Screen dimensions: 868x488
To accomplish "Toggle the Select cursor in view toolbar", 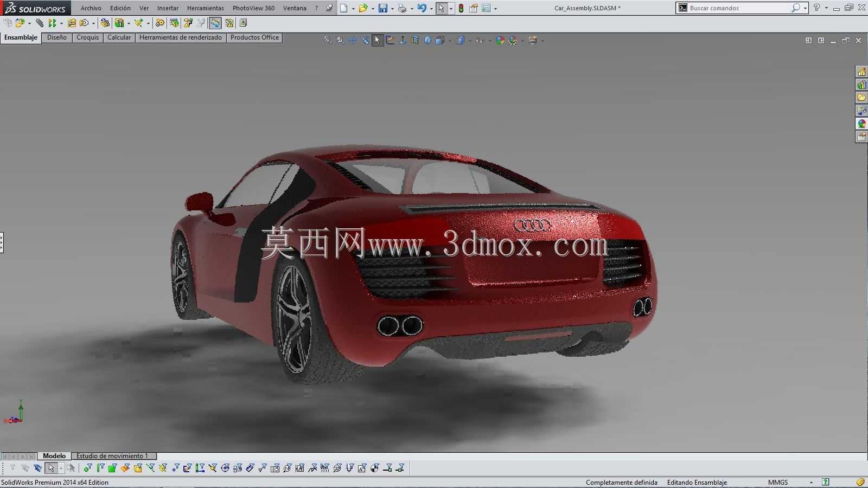I will (x=378, y=40).
